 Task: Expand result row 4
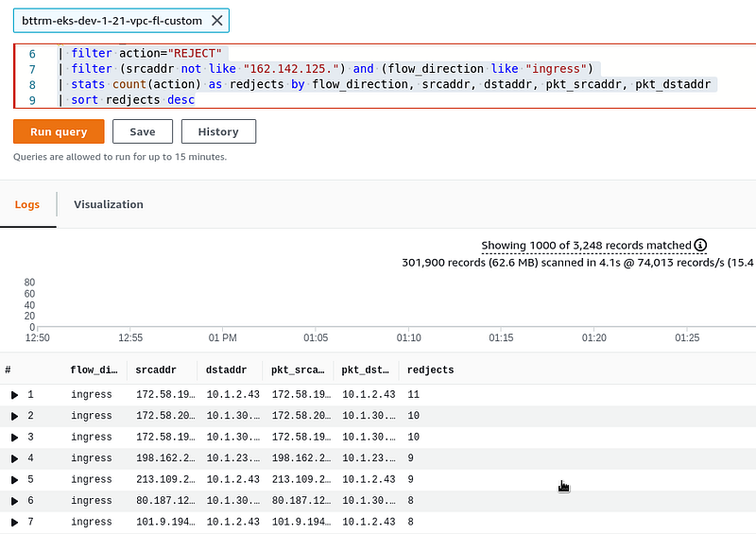click(14, 458)
